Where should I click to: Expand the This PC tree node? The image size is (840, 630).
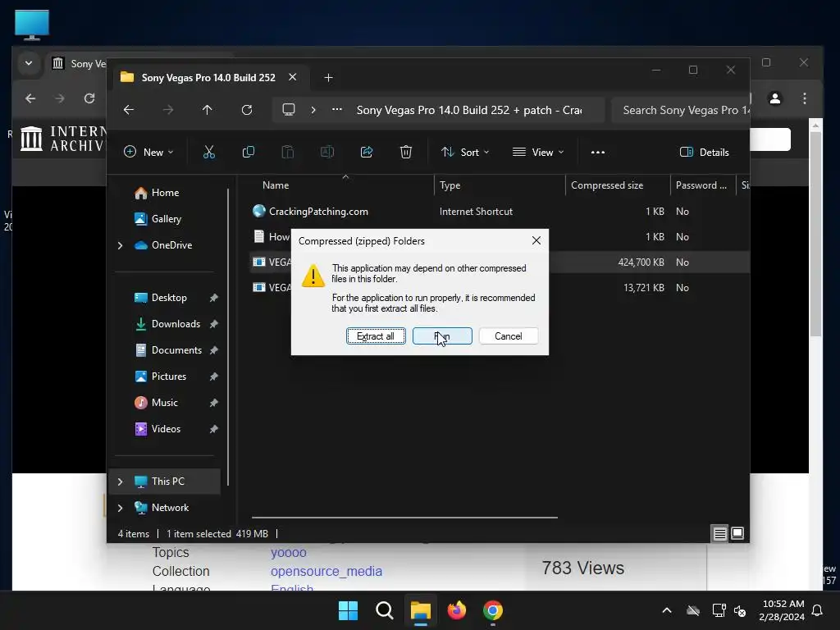click(121, 482)
